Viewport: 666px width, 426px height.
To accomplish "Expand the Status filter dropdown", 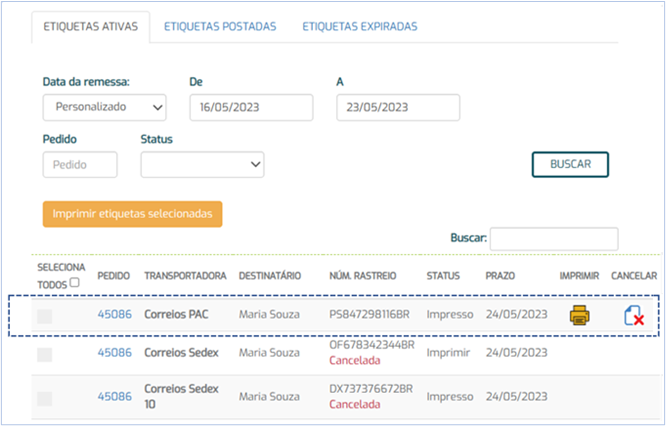I will click(x=202, y=164).
